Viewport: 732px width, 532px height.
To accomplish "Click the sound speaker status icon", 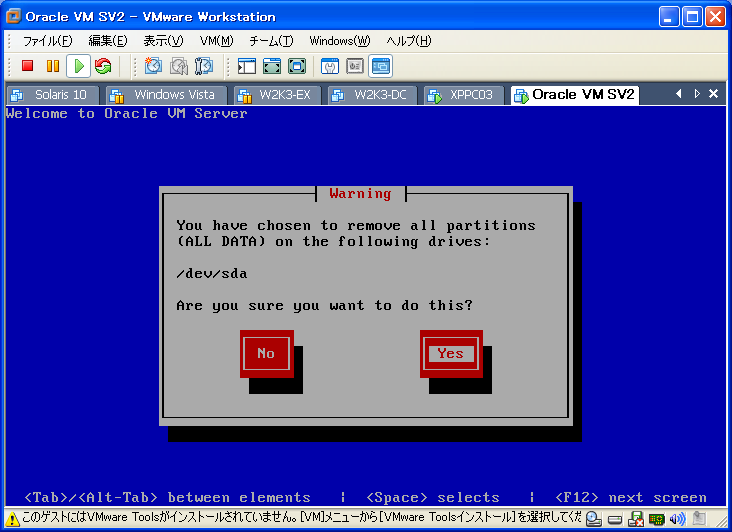I will (677, 519).
